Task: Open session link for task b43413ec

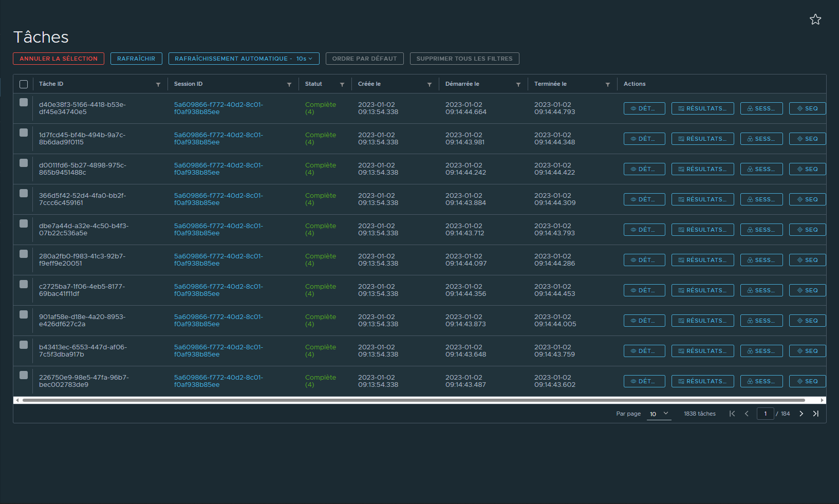Action: tap(218, 351)
